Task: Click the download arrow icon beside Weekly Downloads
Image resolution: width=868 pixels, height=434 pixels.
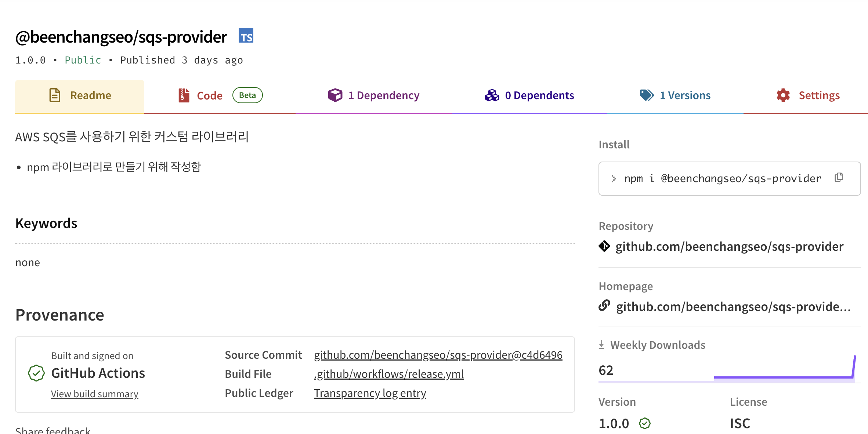Action: (601, 344)
